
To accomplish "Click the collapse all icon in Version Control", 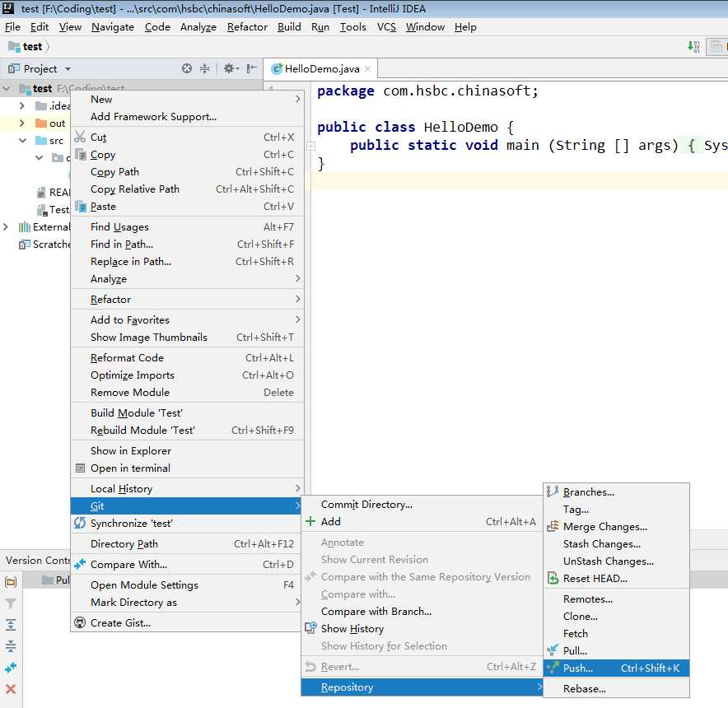I will tap(11, 645).
